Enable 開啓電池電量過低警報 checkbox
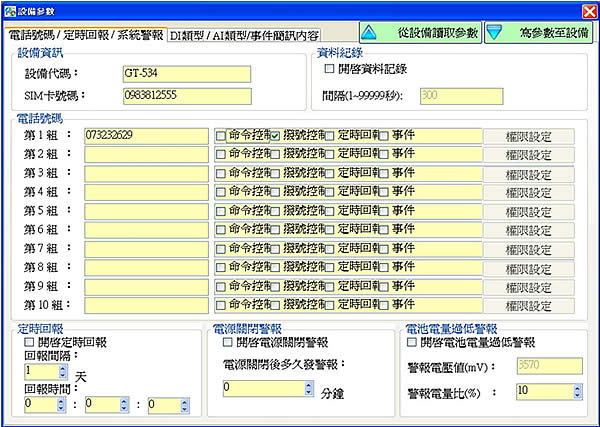Screen dimensions: 600x427 click(x=413, y=342)
